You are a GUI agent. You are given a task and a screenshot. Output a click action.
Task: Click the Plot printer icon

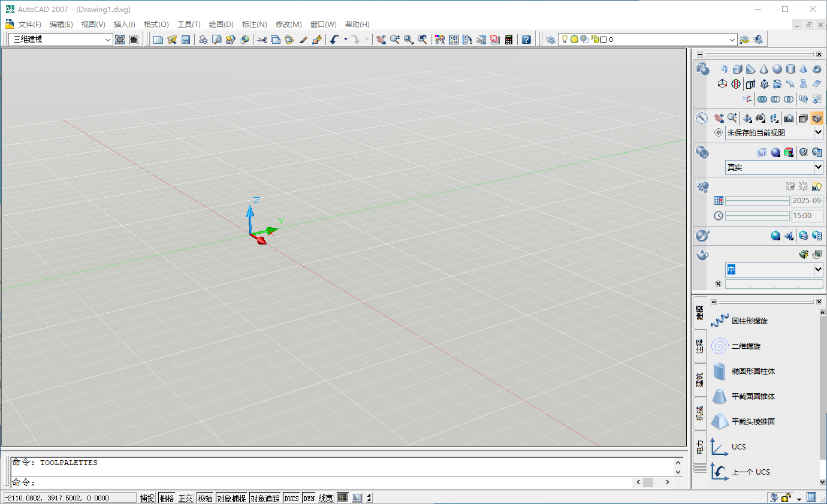tap(203, 40)
